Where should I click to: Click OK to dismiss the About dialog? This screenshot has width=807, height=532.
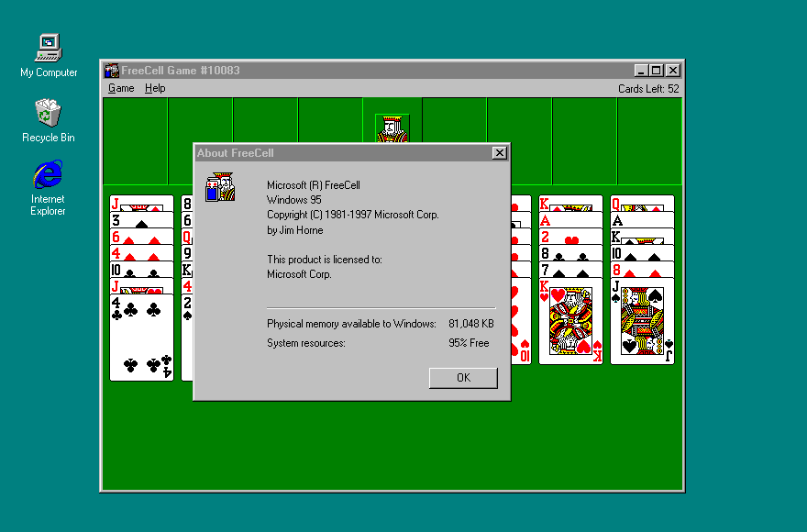click(462, 377)
